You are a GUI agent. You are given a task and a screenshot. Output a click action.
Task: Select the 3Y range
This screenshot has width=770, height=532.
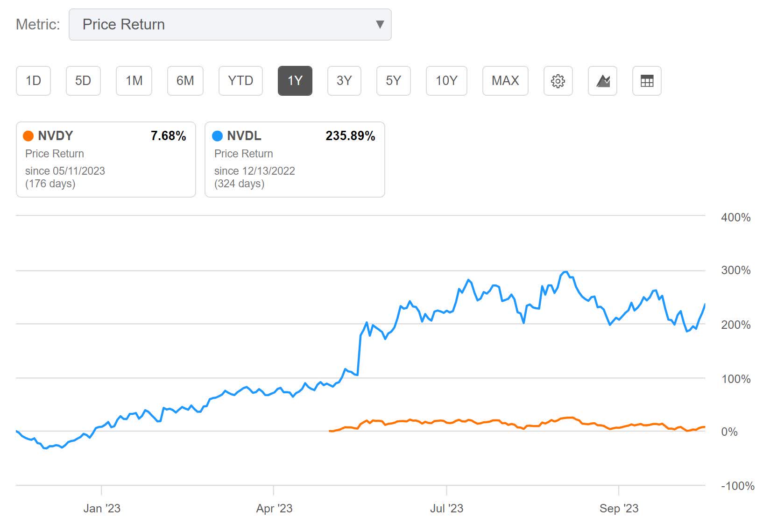pos(344,80)
